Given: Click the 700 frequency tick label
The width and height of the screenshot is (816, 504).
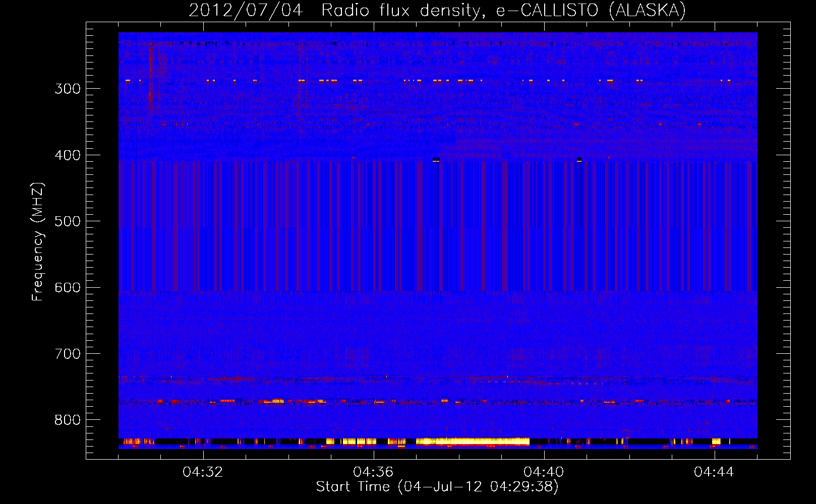Looking at the screenshot, I should [x=68, y=354].
